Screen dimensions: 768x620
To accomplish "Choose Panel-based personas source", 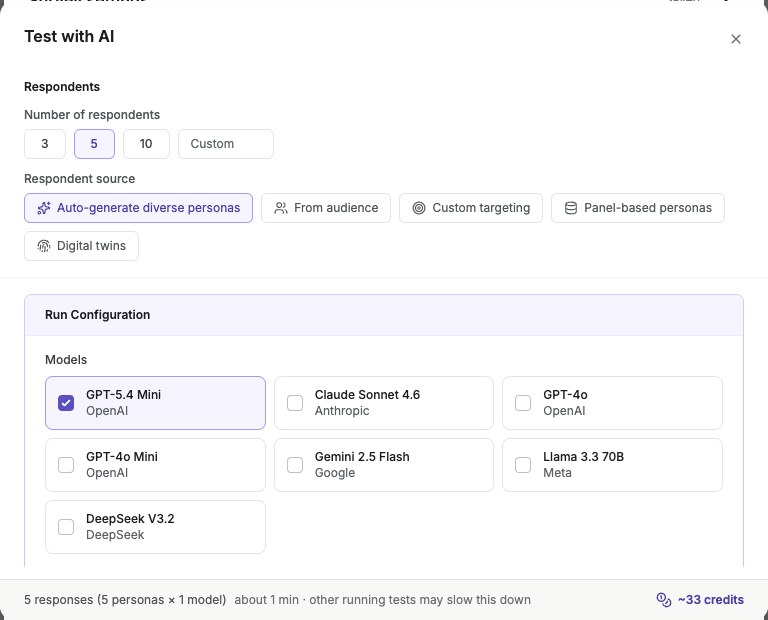I will [638, 208].
